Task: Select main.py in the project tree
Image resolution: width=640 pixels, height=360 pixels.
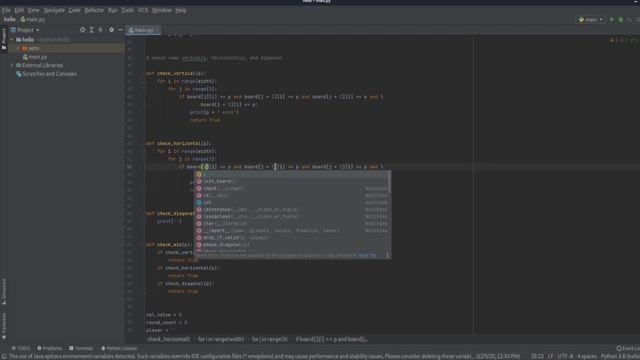Action: click(x=35, y=57)
